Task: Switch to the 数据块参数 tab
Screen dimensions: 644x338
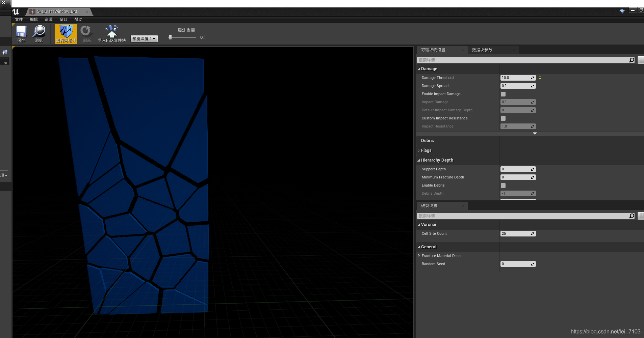Action: click(x=482, y=50)
